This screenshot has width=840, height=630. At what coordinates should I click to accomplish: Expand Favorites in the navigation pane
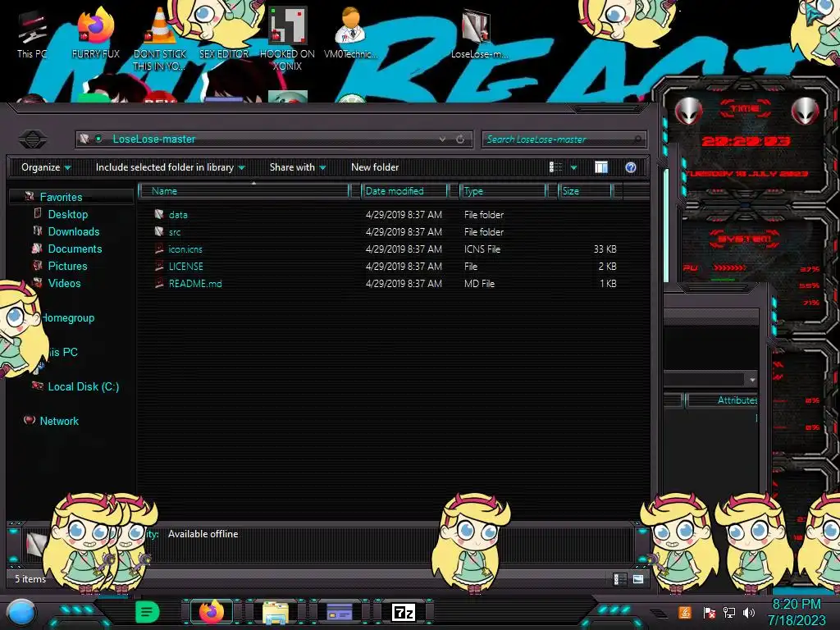[x=61, y=197]
